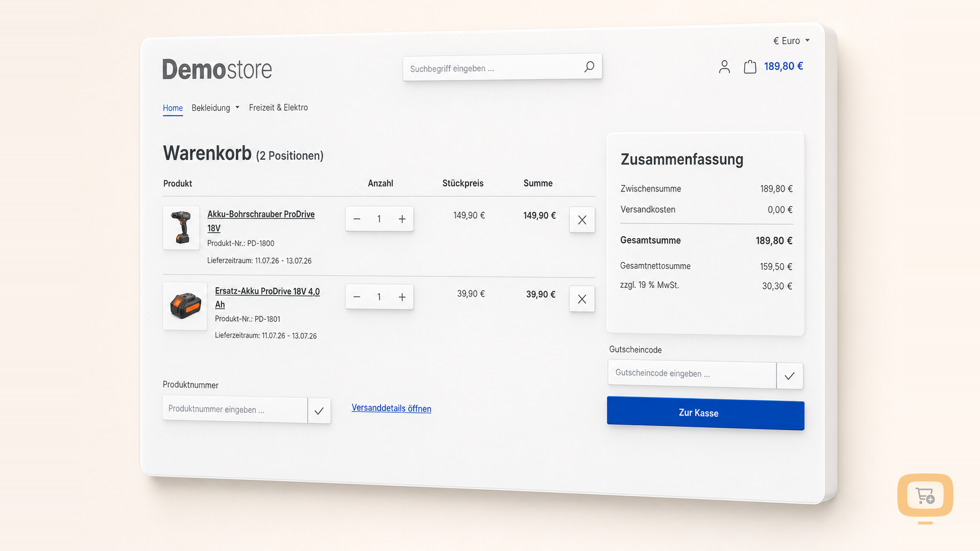980x551 pixels.
Task: Apply the Gutscheincode checkmark button
Action: click(790, 376)
